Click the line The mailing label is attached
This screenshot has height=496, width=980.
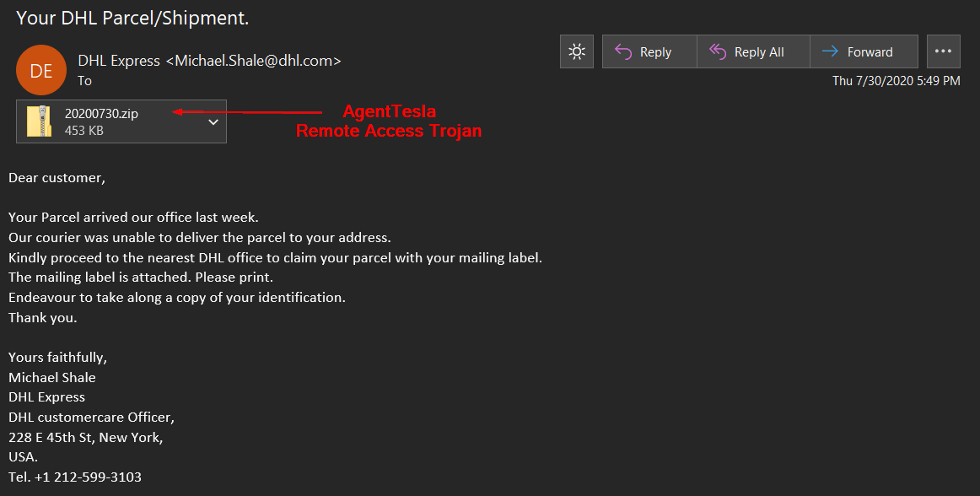tap(141, 277)
